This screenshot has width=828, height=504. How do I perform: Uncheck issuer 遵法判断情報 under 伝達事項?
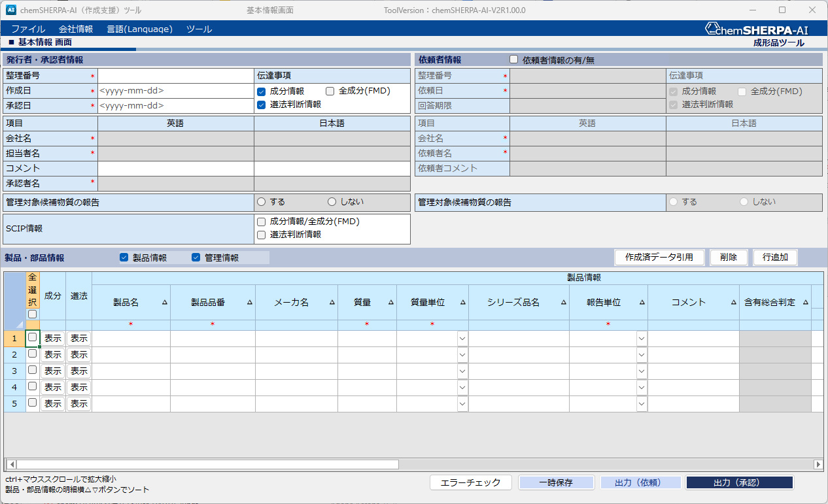[262, 105]
